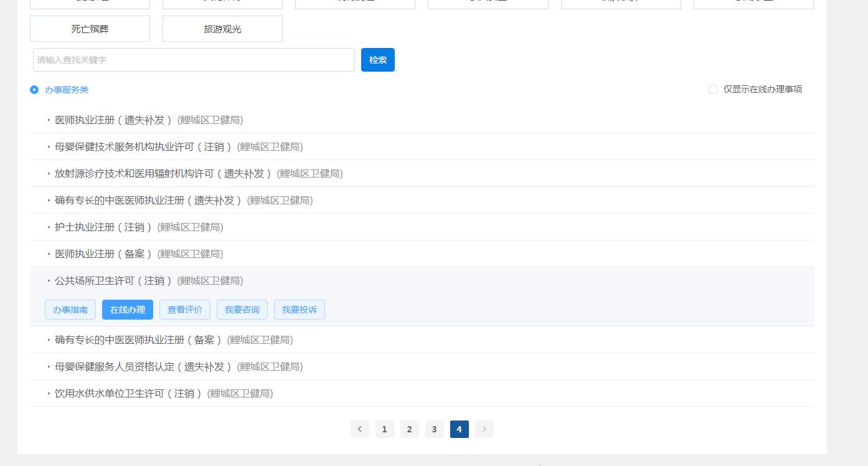Image resolution: width=868 pixels, height=466 pixels.
Task: Click the 查看评价 button
Action: point(185,310)
